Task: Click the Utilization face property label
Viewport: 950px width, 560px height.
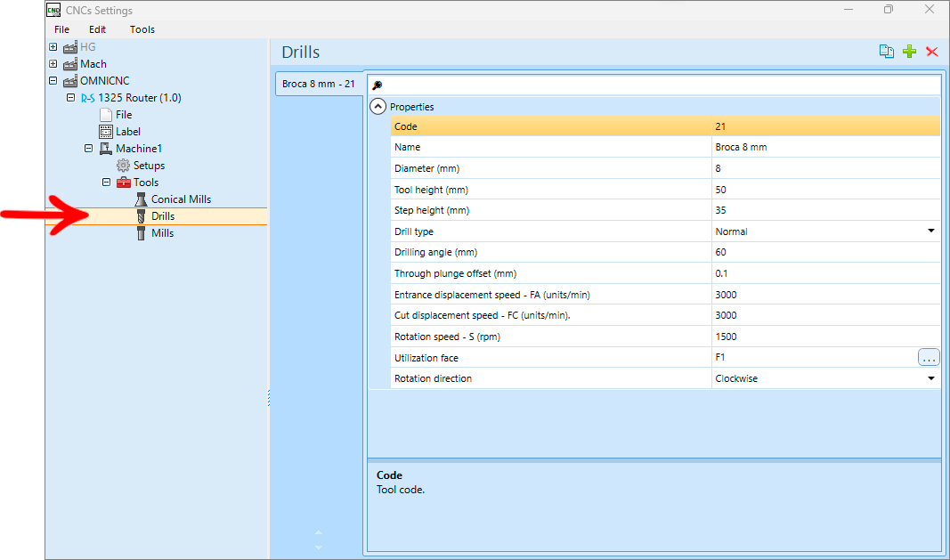Action: point(426,358)
